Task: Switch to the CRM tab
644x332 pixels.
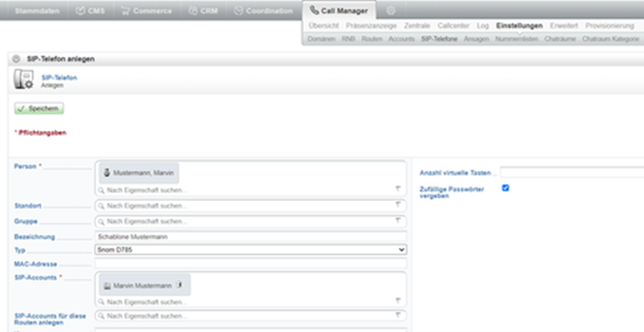Action: [203, 11]
